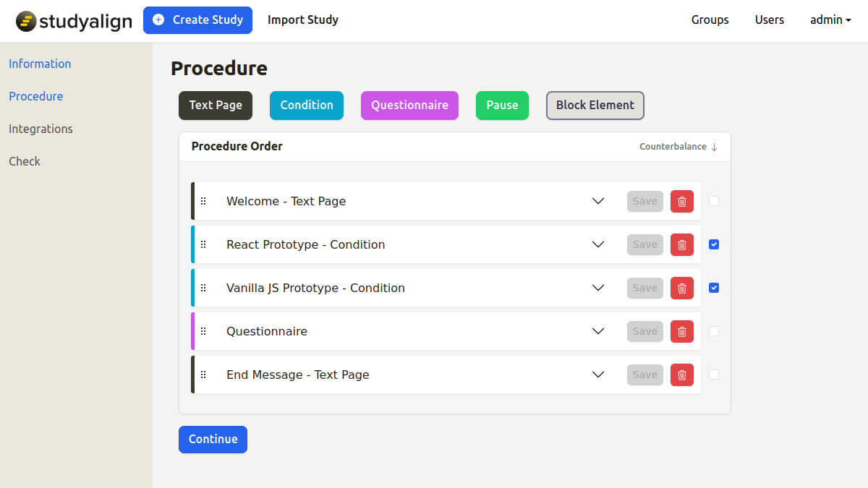Add a Pause element
The width and height of the screenshot is (868, 488).
point(502,106)
